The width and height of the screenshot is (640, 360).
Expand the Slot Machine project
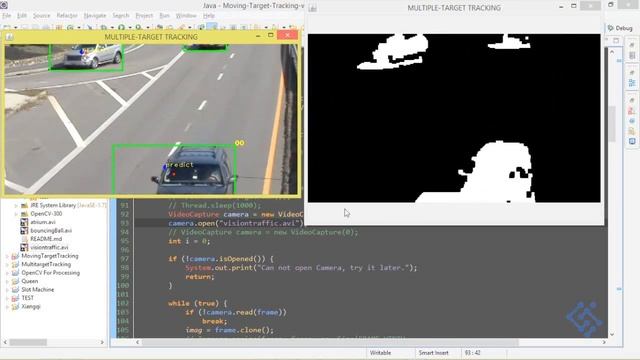(x=7, y=289)
